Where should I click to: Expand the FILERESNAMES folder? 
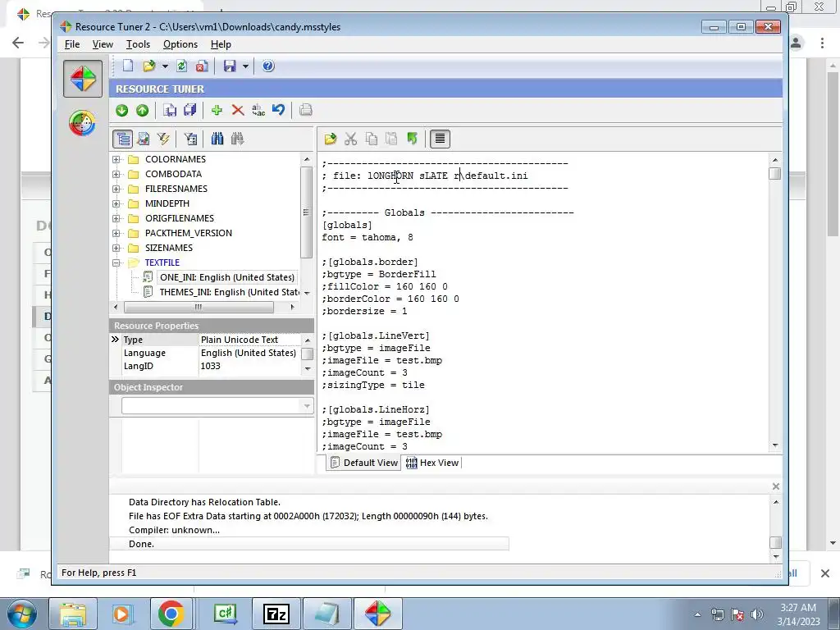(x=116, y=189)
